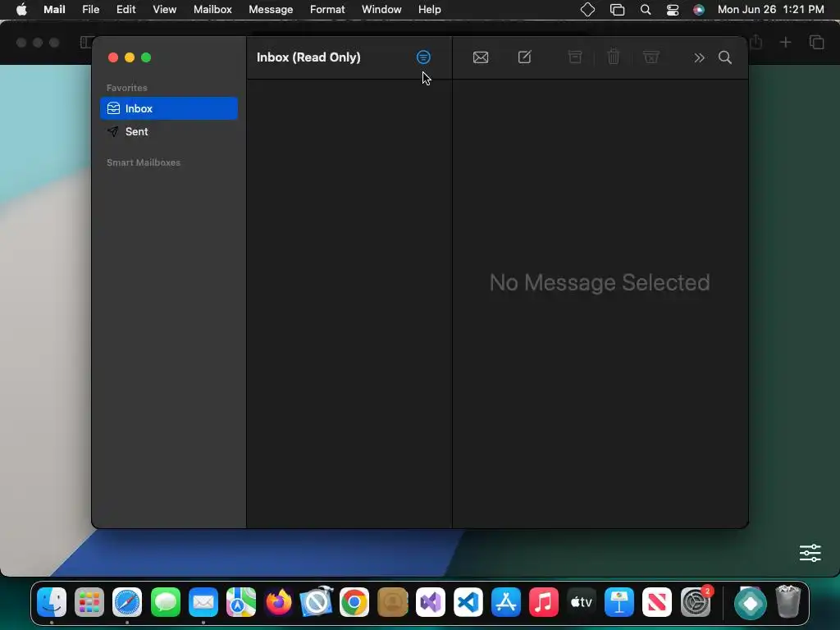Click the screen mirroring menu bar icon
The height and width of the screenshot is (630, 840).
(617, 10)
